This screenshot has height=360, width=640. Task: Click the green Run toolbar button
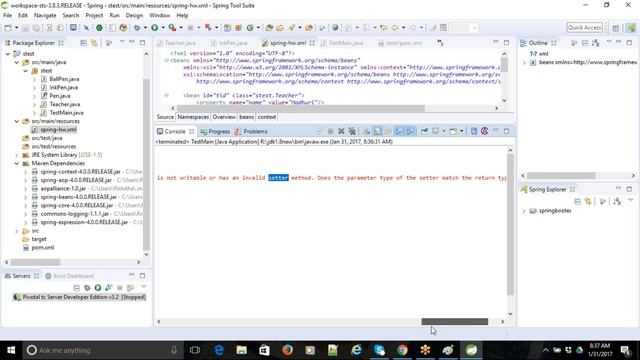tap(154, 28)
